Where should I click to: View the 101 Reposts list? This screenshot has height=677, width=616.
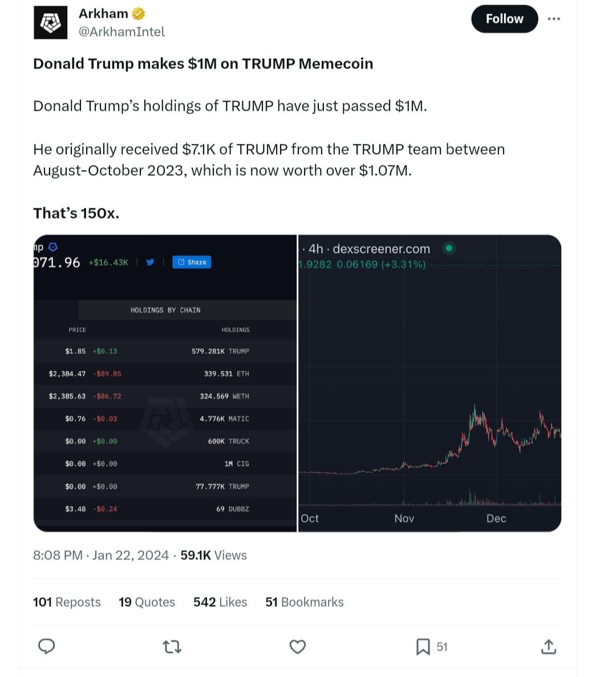click(x=67, y=602)
